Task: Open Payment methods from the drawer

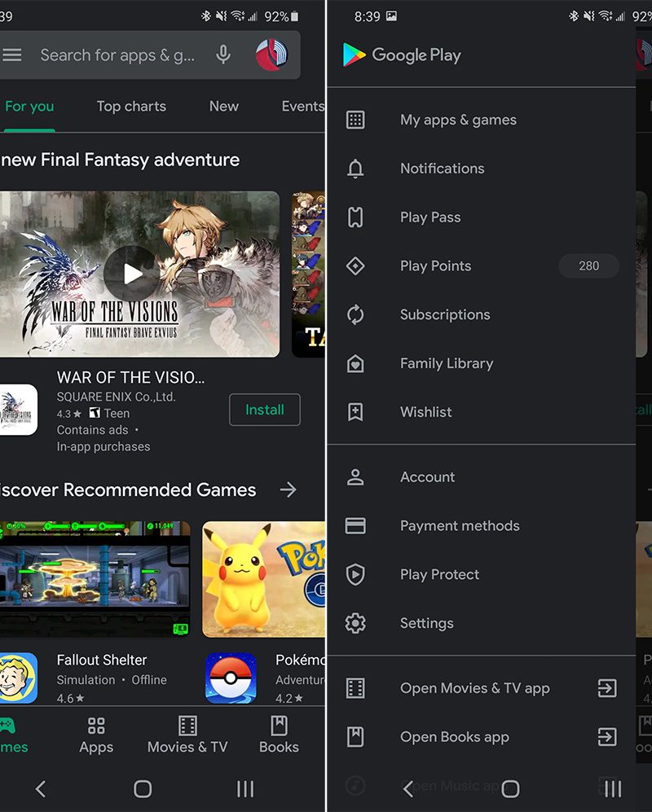Action: [x=459, y=526]
